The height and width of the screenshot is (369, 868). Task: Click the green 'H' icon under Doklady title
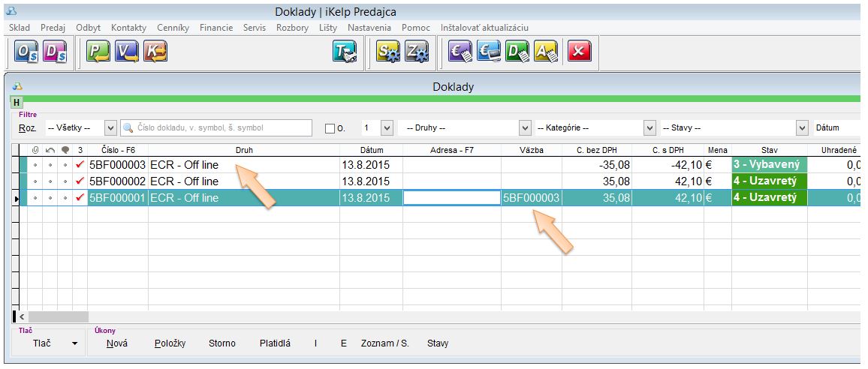coord(17,101)
